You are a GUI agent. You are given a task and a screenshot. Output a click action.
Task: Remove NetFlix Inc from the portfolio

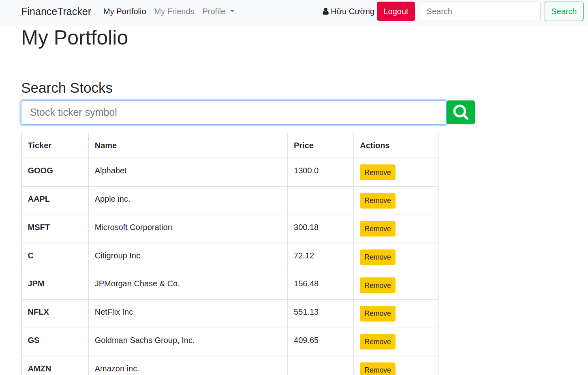coord(377,313)
